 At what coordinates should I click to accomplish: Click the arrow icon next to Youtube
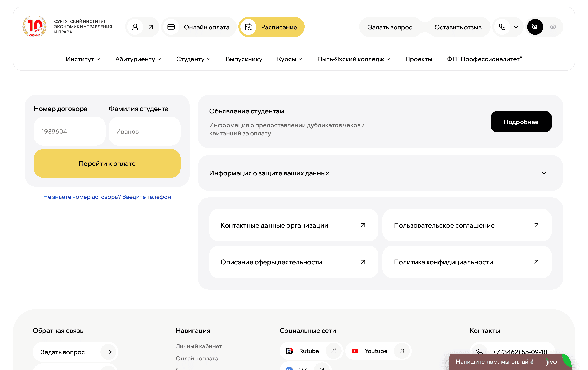point(402,351)
